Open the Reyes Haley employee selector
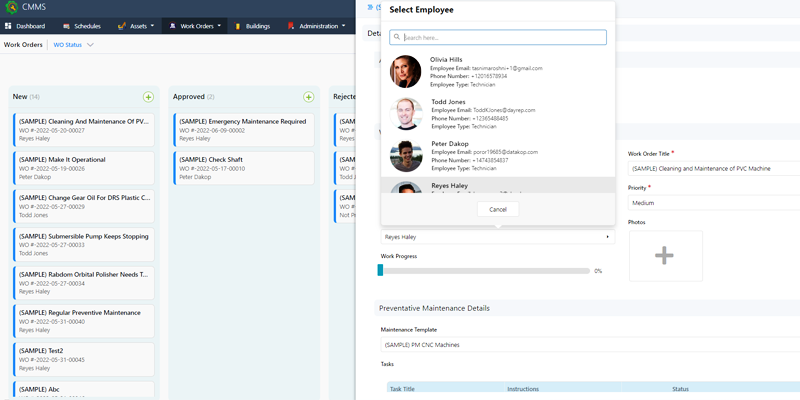The image size is (800, 400). [497, 237]
